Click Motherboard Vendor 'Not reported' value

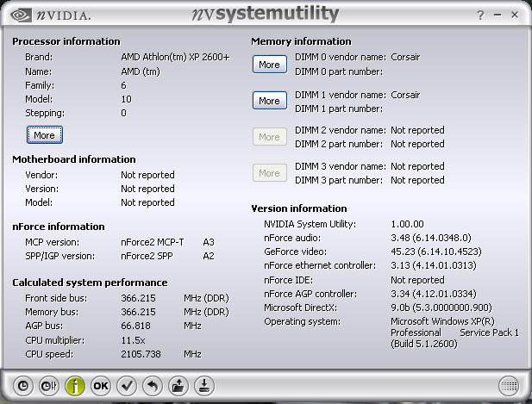[x=147, y=175]
